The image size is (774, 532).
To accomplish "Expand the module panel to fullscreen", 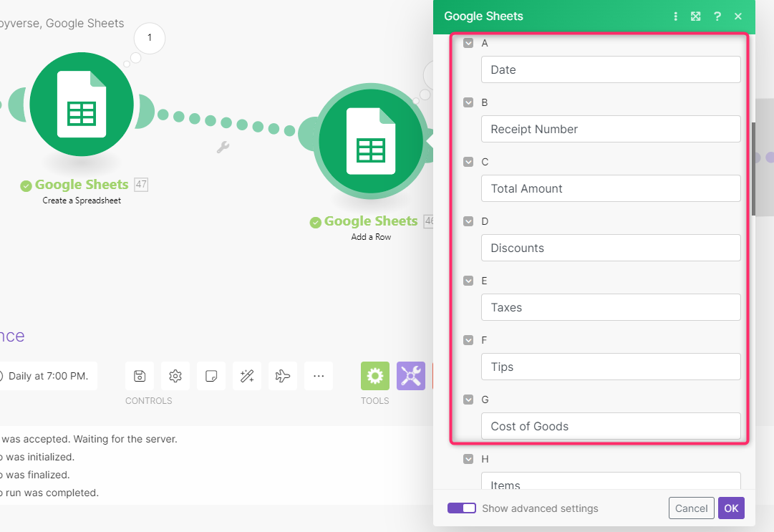I will point(695,16).
